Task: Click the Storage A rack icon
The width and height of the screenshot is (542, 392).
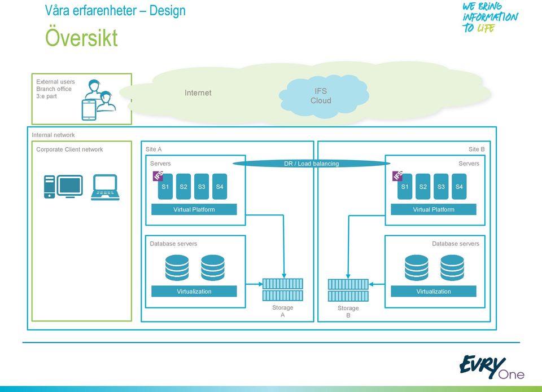Action: 283,289
